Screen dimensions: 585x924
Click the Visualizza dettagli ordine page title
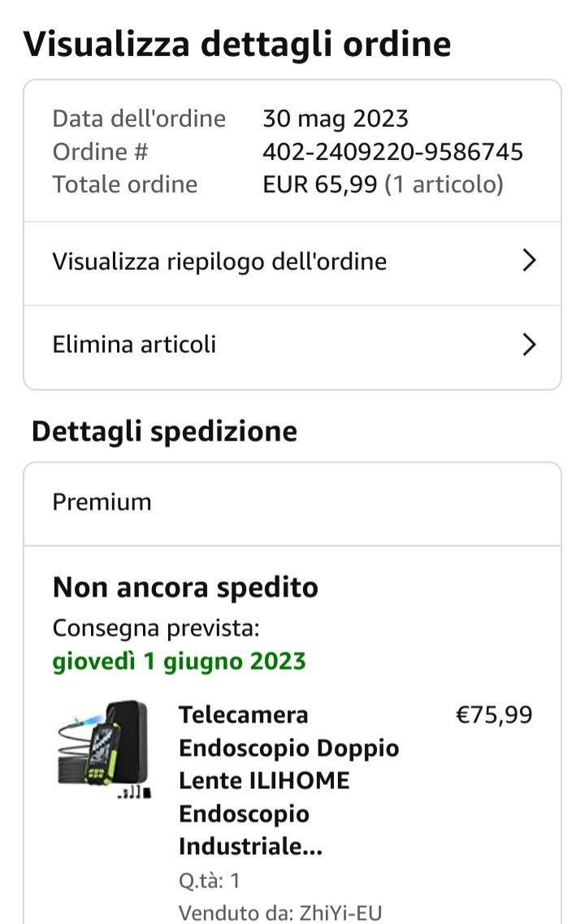236,43
